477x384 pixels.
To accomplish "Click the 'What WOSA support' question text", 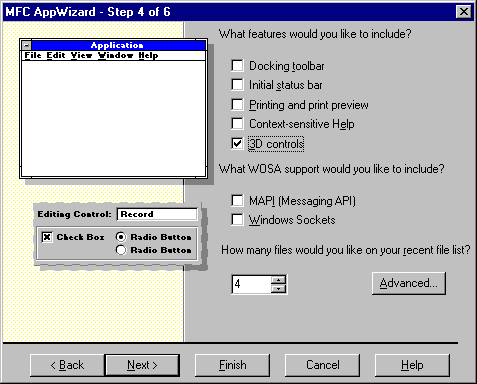I will [331, 169].
